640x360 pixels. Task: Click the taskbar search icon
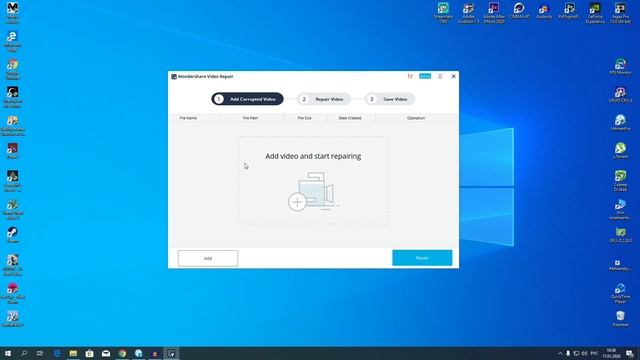(x=24, y=353)
